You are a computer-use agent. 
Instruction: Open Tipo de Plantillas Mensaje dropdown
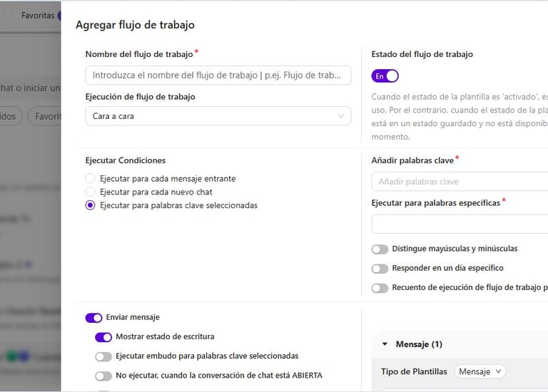481,371
